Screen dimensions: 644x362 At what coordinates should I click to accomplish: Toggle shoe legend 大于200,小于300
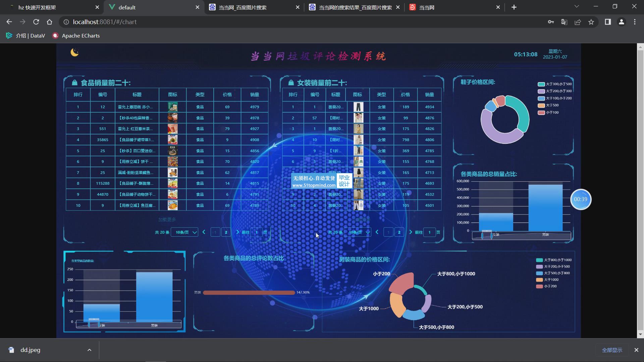(x=555, y=91)
